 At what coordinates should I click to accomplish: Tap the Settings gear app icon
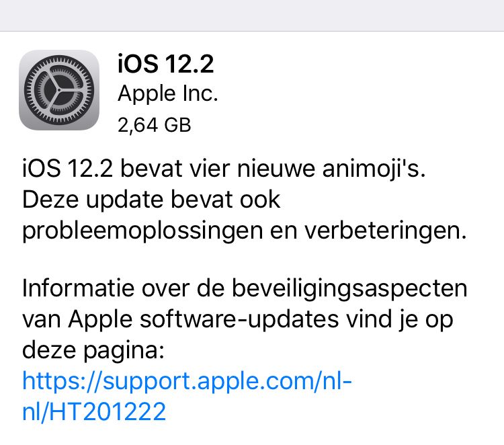pyautogui.click(x=59, y=90)
